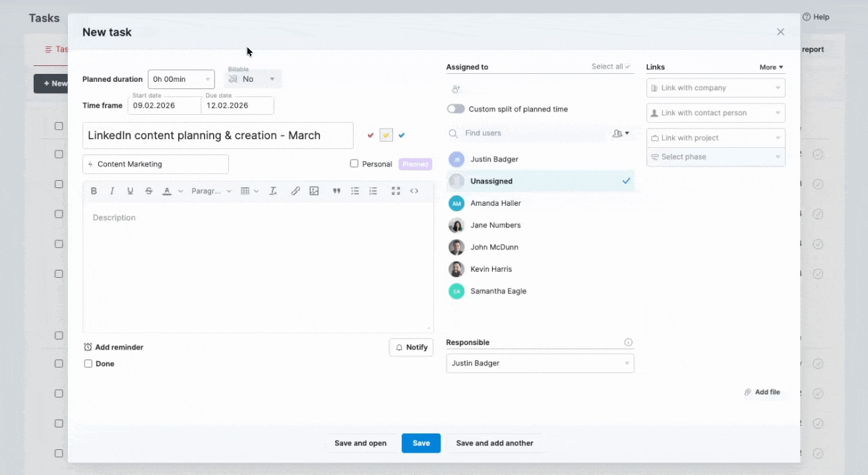The height and width of the screenshot is (475, 868).
Task: Apply underline formatting in description toolbar
Action: click(130, 191)
